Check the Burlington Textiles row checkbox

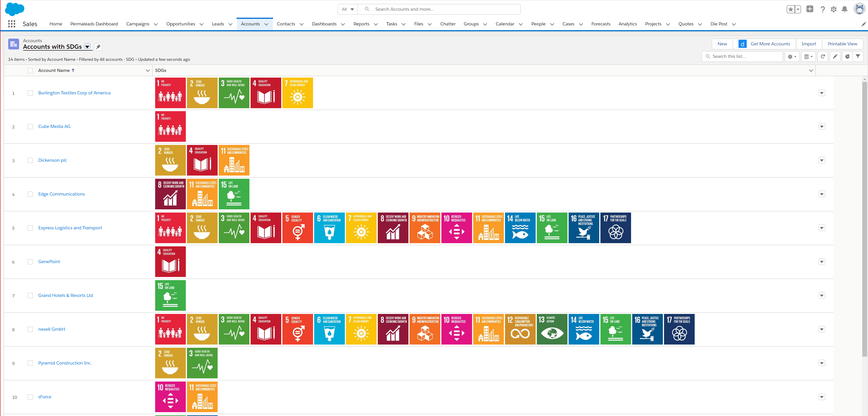pyautogui.click(x=30, y=93)
